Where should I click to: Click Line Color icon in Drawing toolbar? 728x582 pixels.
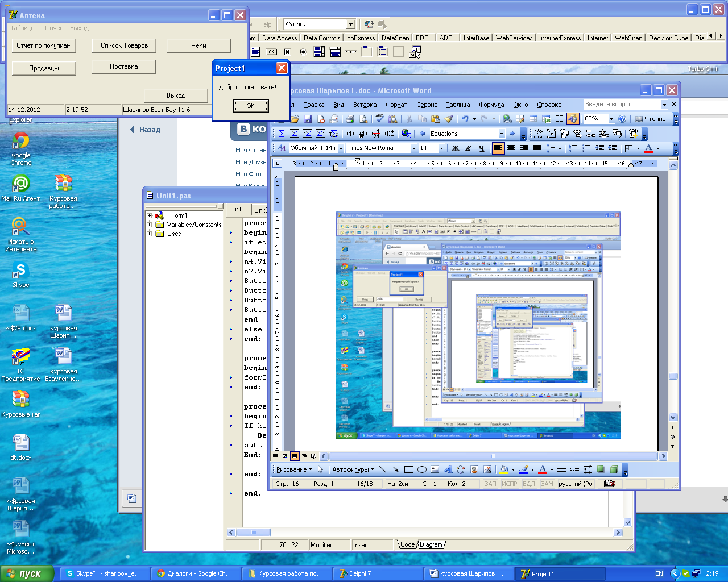(x=524, y=469)
